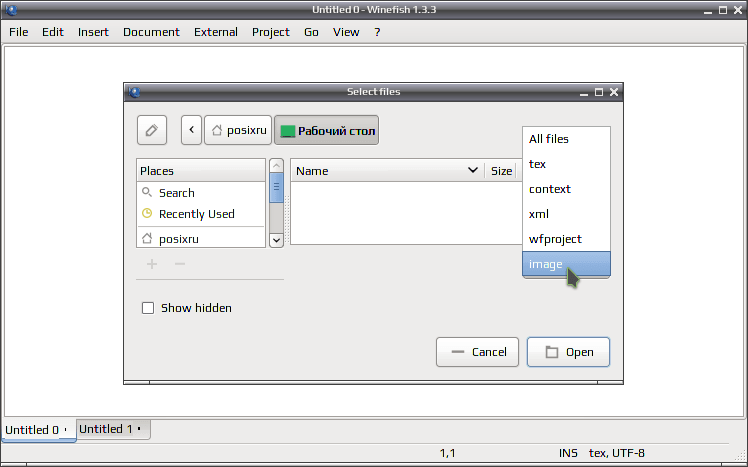Viewport: 748px width, 467px height.
Task: Minimize the Select files dialog
Action: (583, 93)
